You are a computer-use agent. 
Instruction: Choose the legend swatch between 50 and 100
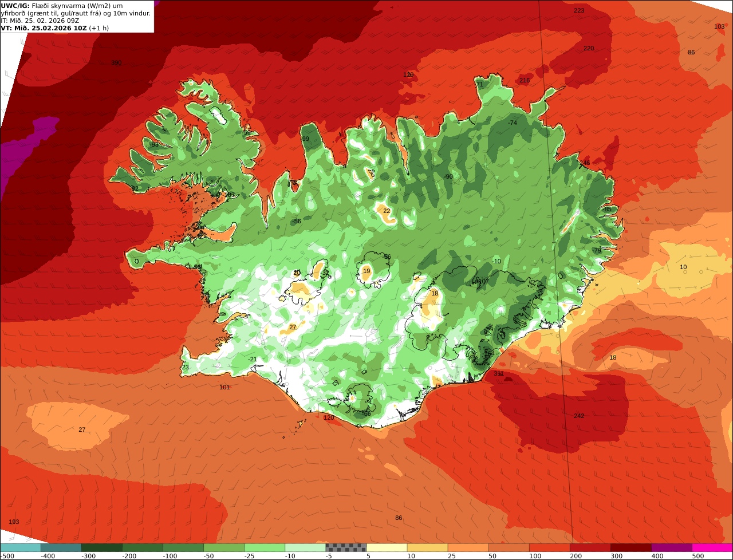[509, 547]
